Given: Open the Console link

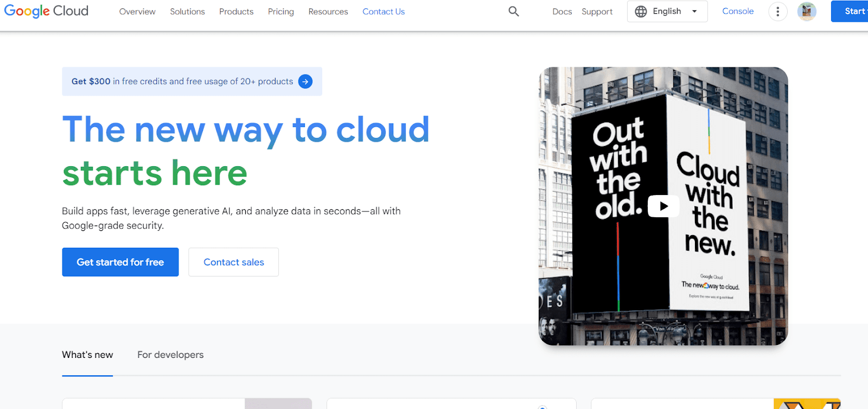Looking at the screenshot, I should pyautogui.click(x=738, y=11).
